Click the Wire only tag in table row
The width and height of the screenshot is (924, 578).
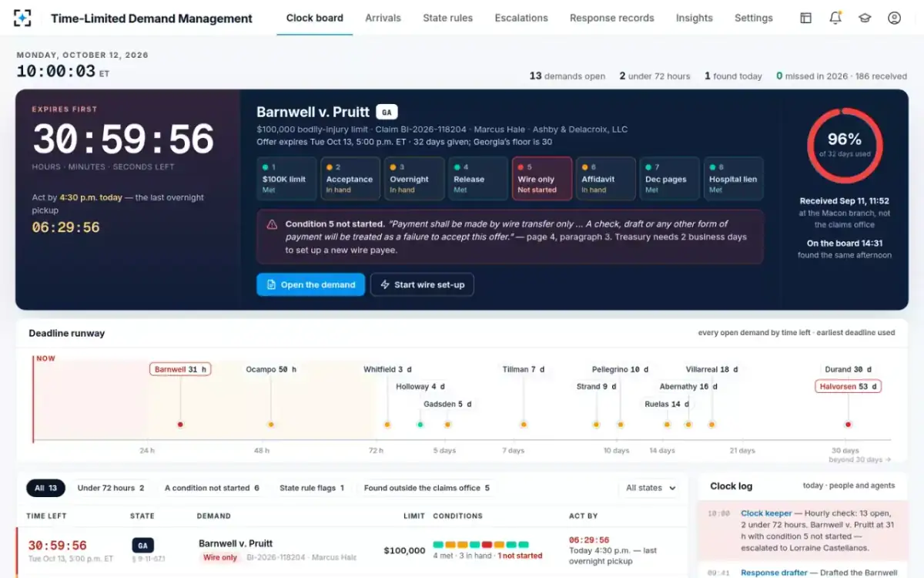pyautogui.click(x=220, y=557)
